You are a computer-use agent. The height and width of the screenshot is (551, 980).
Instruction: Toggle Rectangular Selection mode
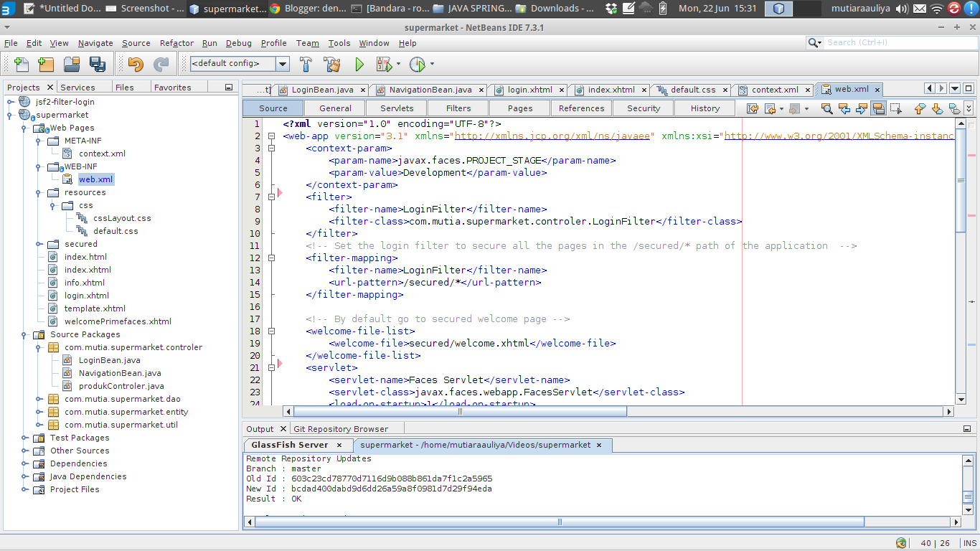coord(896,108)
